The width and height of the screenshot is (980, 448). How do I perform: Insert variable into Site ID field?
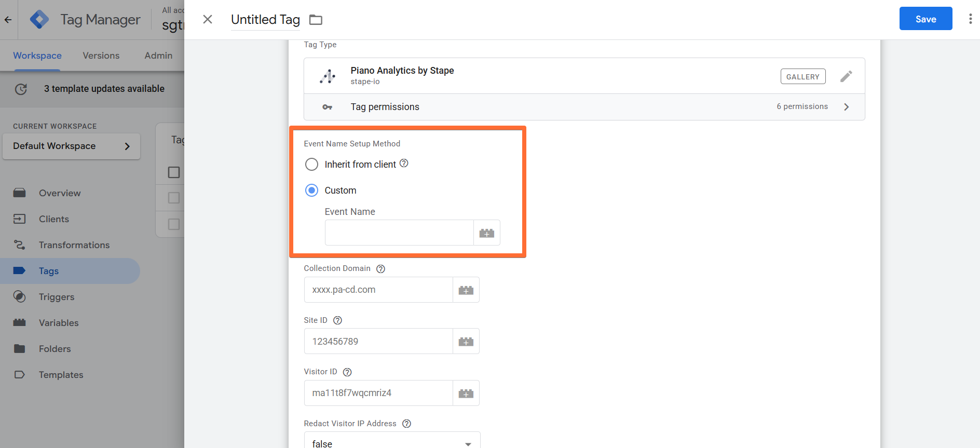click(466, 341)
